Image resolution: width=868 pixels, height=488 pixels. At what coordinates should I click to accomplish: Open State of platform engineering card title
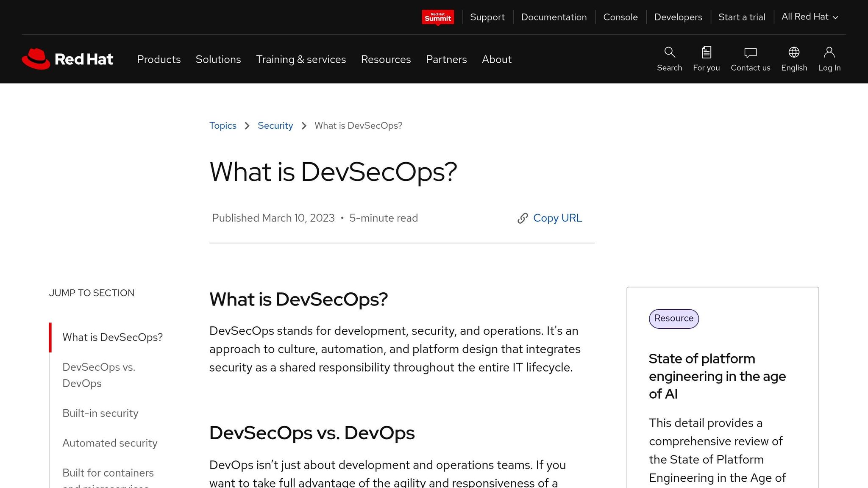tap(717, 376)
